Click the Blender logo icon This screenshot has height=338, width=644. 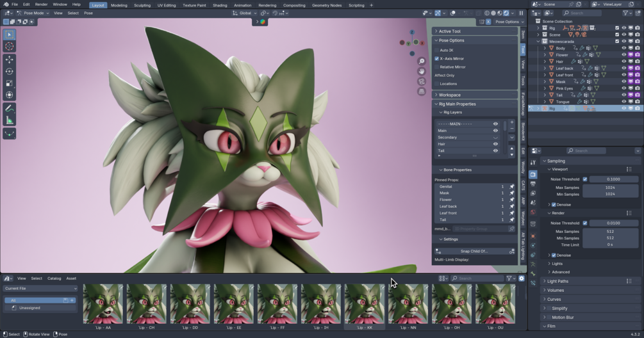click(6, 4)
